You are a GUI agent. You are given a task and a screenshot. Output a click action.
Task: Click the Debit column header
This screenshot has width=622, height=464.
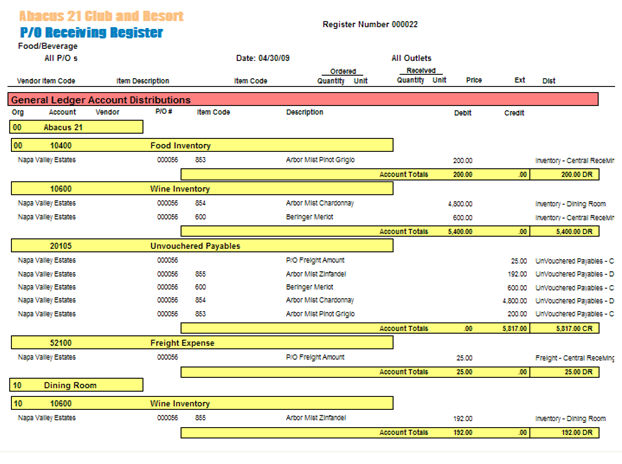pos(462,113)
